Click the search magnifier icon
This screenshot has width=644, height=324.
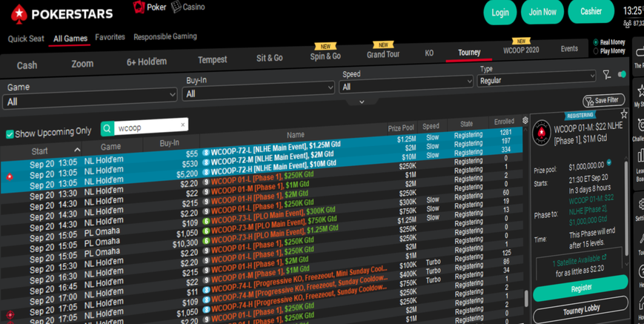[107, 129]
